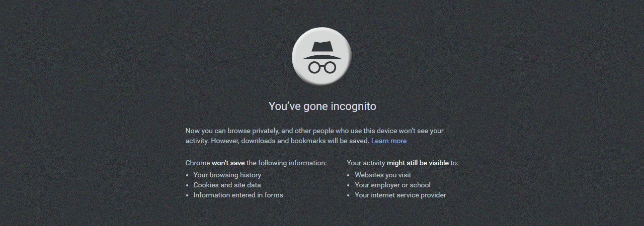Select the Your internet service provider bullet
644x226 pixels.
coord(400,195)
